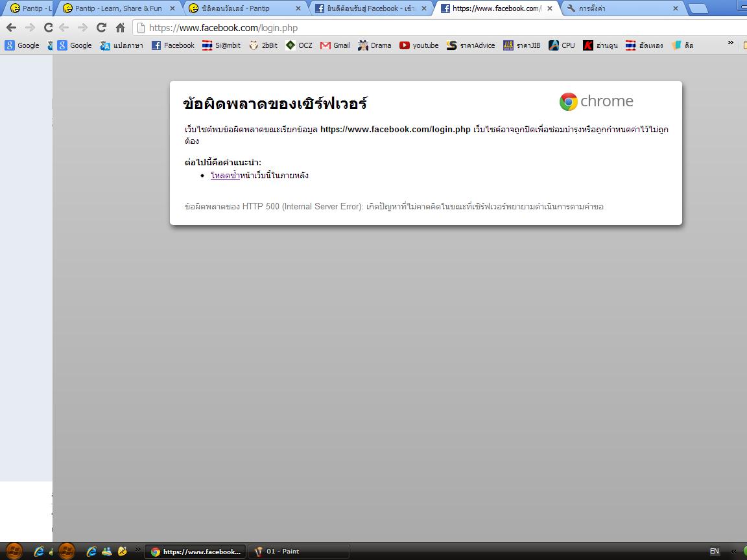The width and height of the screenshot is (747, 560).
Task: Open the ราคาJIB bookmark
Action: pyautogui.click(x=522, y=45)
